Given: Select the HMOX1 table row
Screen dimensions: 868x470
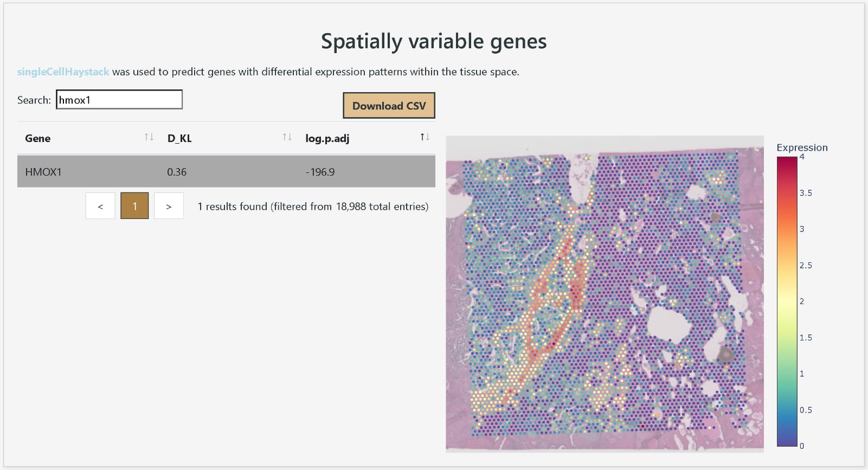Looking at the screenshot, I should 226,172.
